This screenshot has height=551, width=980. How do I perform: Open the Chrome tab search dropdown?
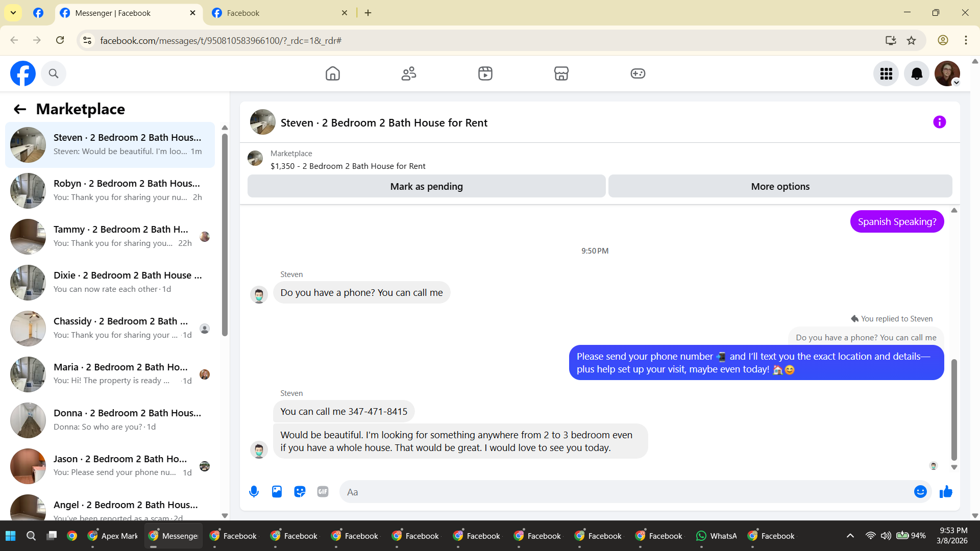(13, 13)
